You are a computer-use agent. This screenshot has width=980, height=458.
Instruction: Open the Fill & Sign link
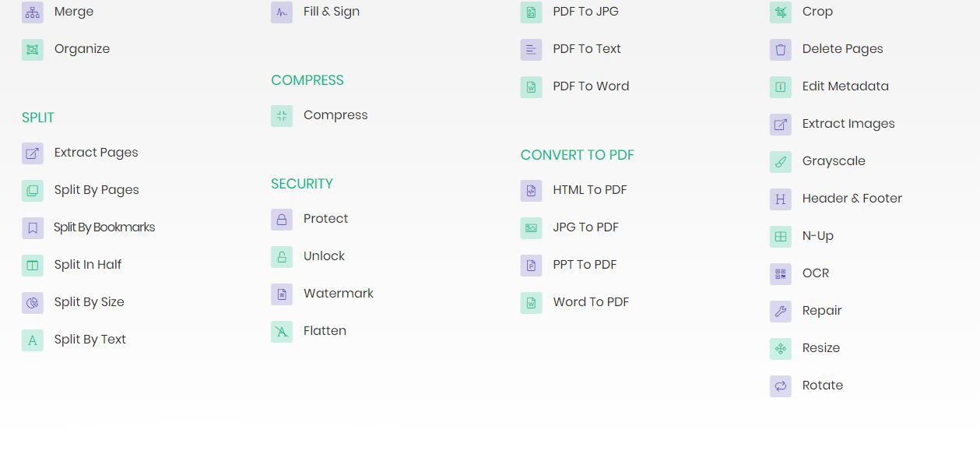point(332,12)
